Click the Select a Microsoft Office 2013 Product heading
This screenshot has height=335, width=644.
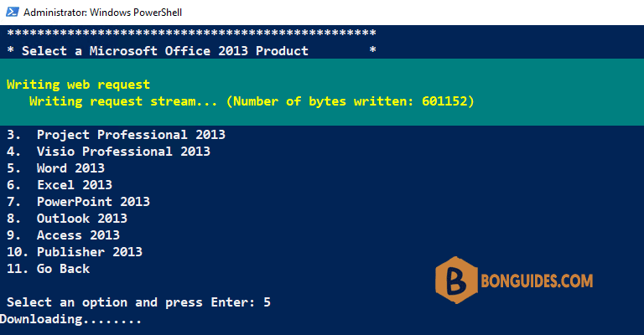[165, 51]
